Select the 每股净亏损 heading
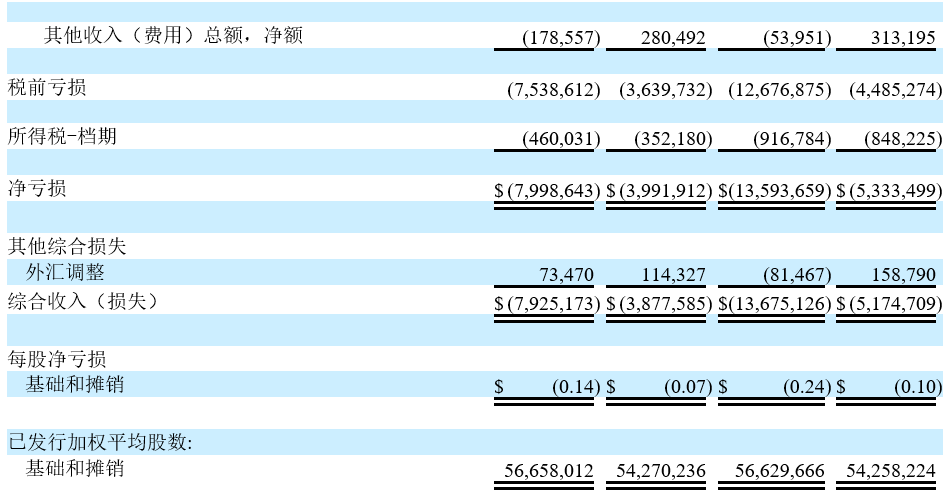The height and width of the screenshot is (498, 952). (57, 359)
